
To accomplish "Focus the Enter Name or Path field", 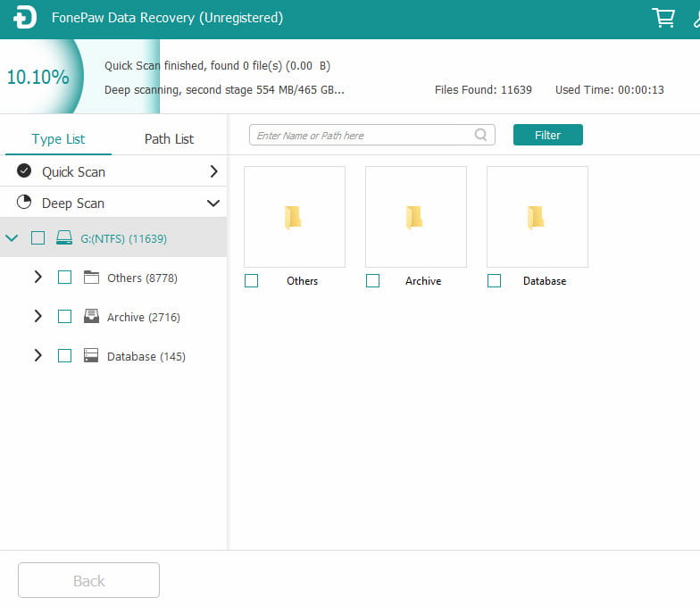I will (362, 136).
